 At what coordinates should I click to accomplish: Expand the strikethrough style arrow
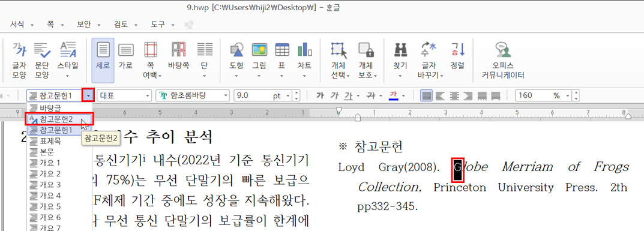point(381,95)
